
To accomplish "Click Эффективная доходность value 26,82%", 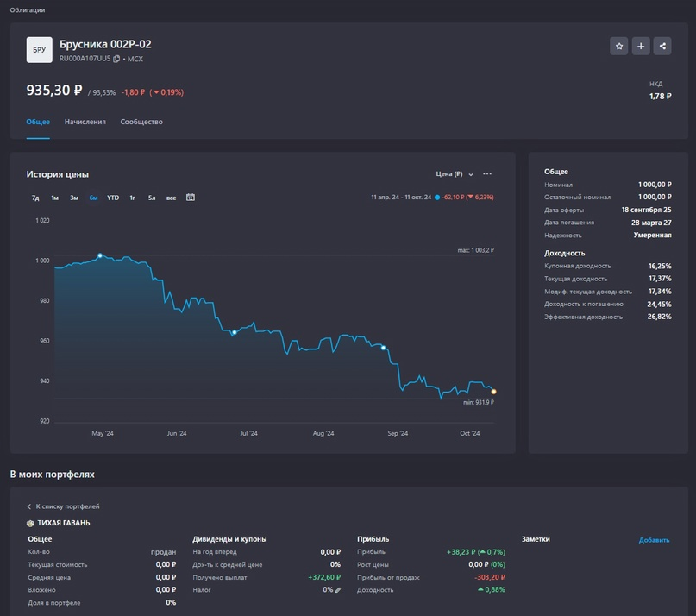I will (x=659, y=317).
